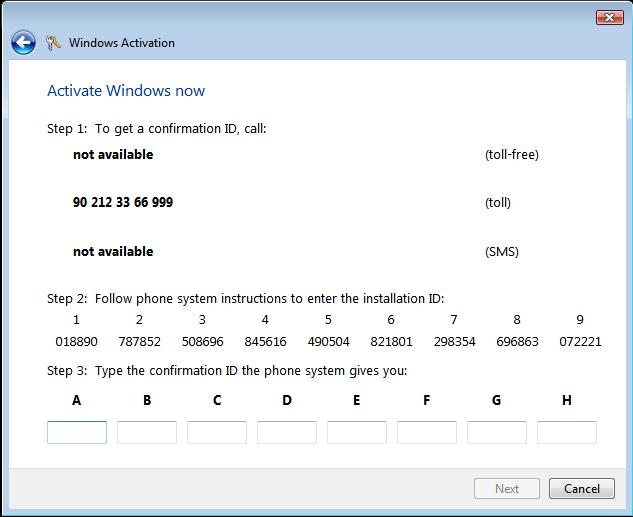Click the Cancel button
Viewport: 633px width, 517px height.
coord(582,489)
